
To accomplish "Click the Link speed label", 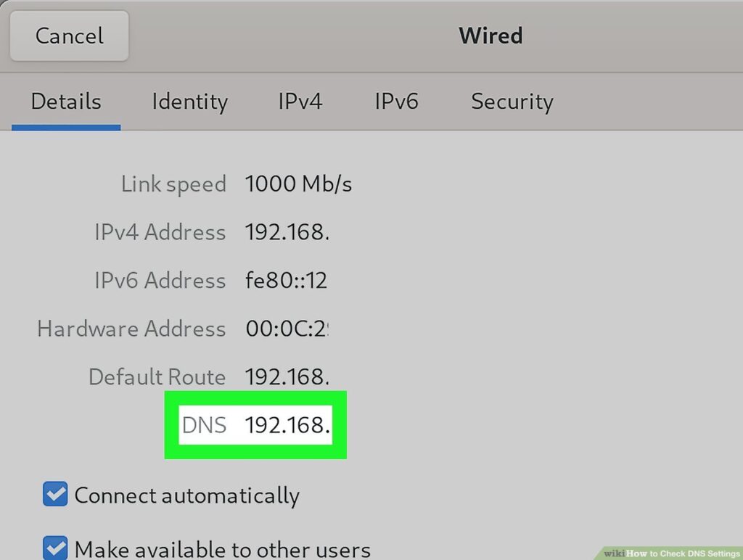I will (173, 184).
